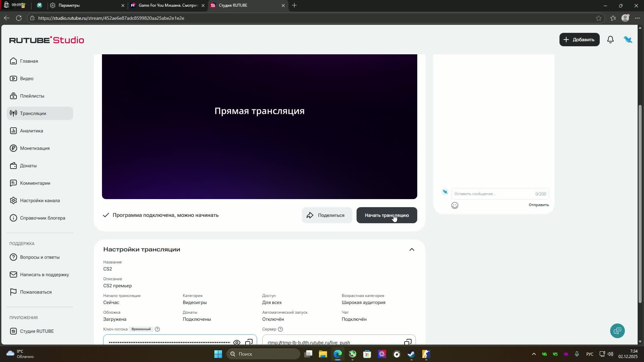Open the notifications bell in RUTUBE Studio
Screen dimensions: 644x362
(610, 40)
